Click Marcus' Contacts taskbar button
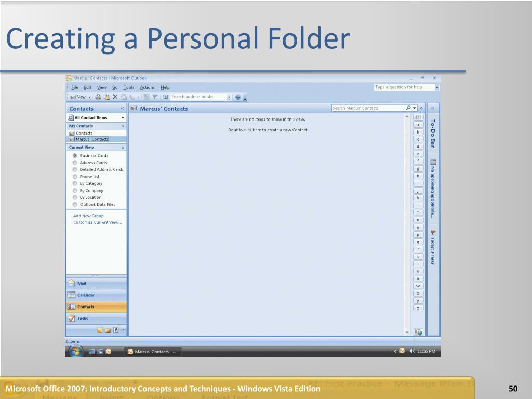This screenshot has height=399, width=532. pos(153,352)
